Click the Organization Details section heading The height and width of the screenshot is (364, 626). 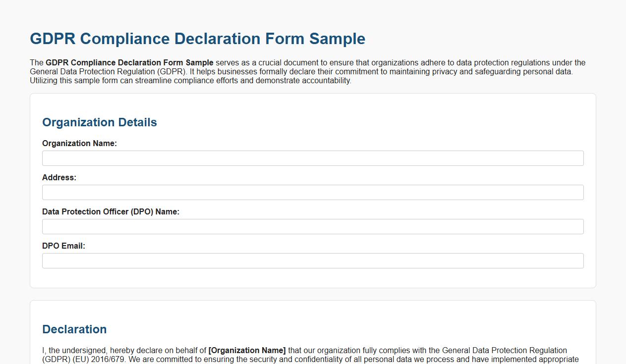click(99, 122)
